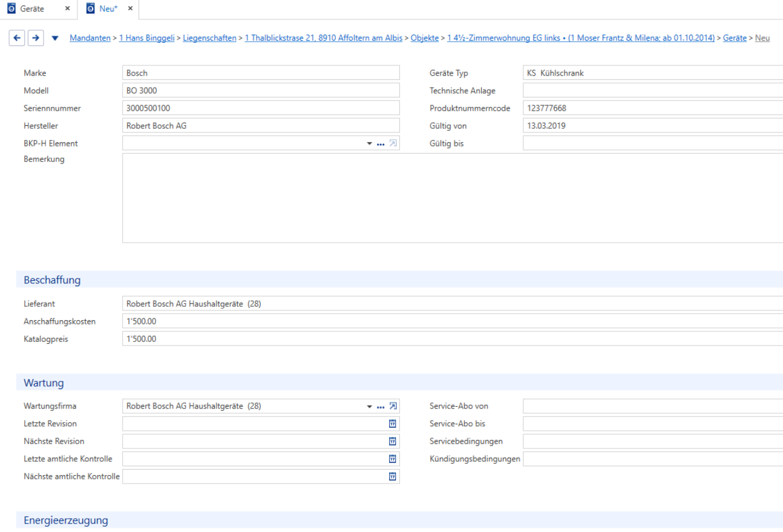Viewport: 783px width, 532px height.
Task: Open the Liegenschaften breadcrumb link
Action: 210,38
